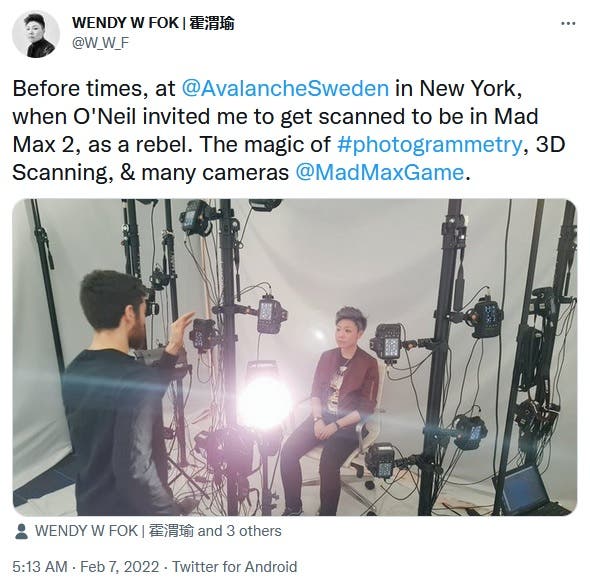Open the tagged people list 'and 3 others'
The width and height of the screenshot is (590, 588).
(239, 531)
